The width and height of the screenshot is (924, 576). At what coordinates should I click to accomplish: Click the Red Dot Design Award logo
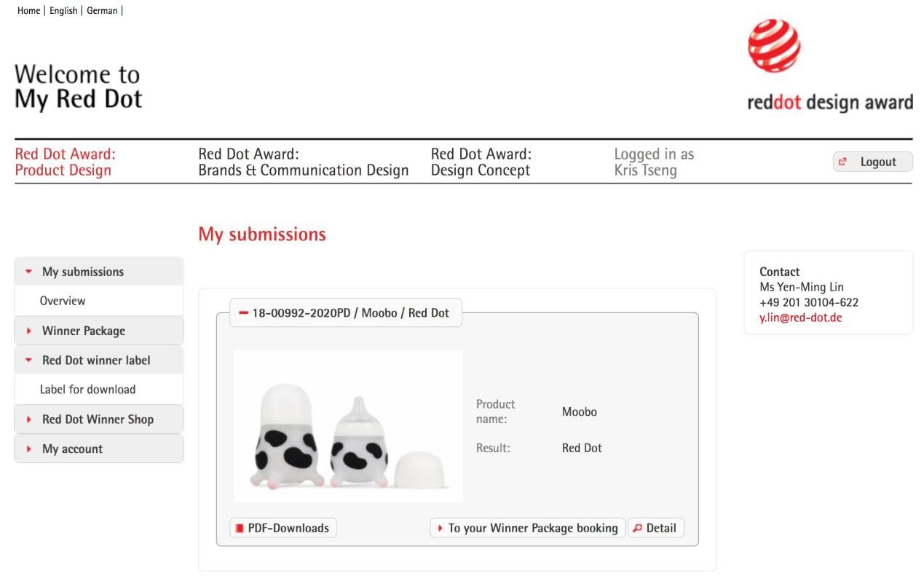[829, 66]
